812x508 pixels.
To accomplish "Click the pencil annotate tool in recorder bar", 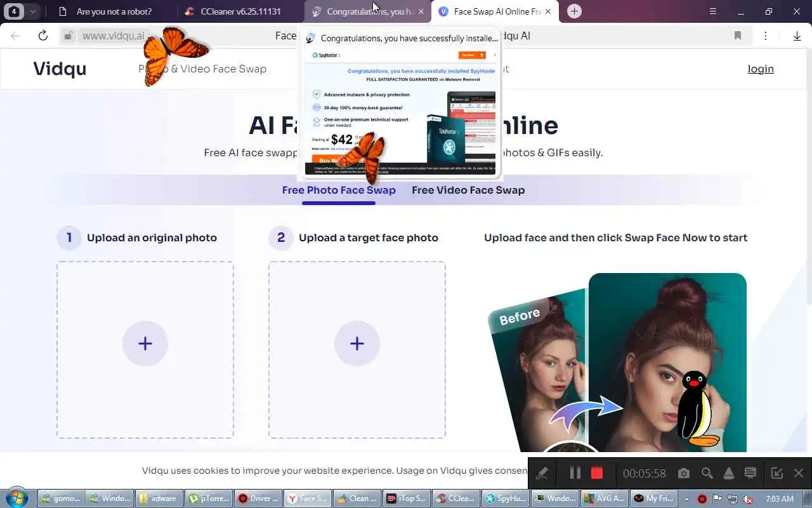I will 542,473.
